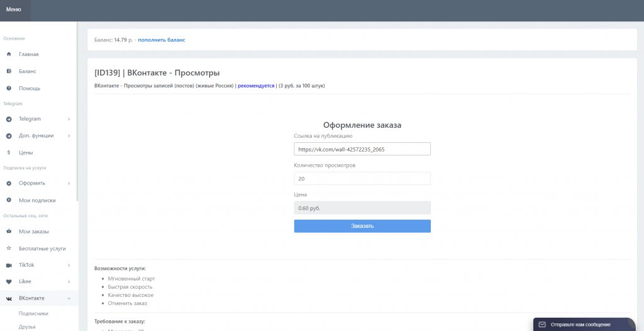Click the рекомендуется link
The image size is (644, 331).
(x=256, y=86)
